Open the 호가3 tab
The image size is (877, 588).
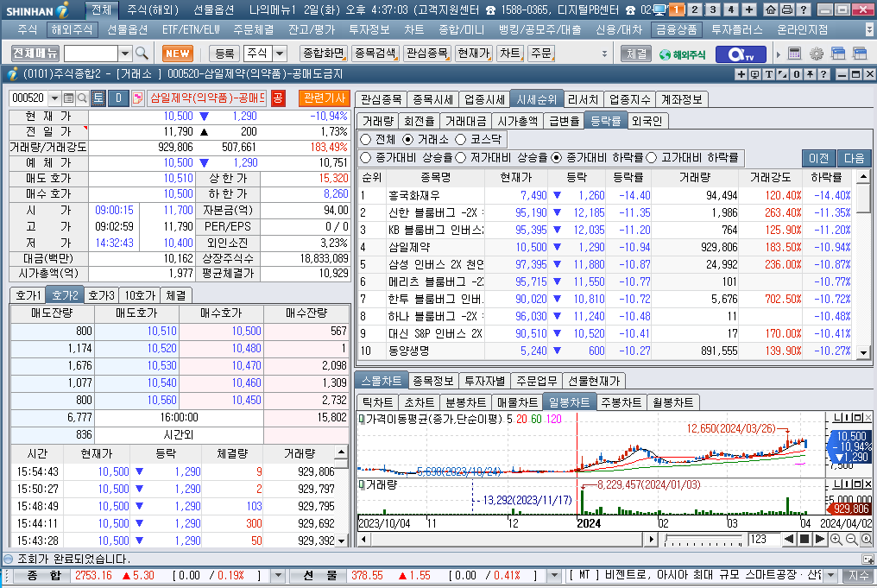[101, 295]
